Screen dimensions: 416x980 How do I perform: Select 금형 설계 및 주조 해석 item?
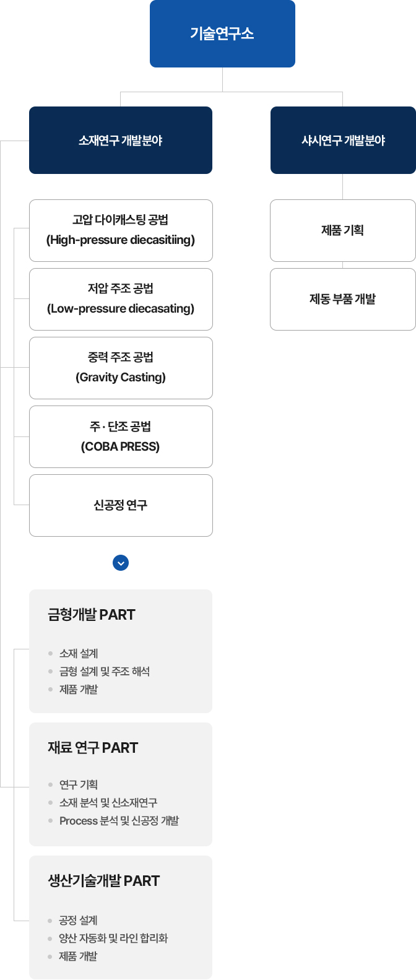pos(105,672)
